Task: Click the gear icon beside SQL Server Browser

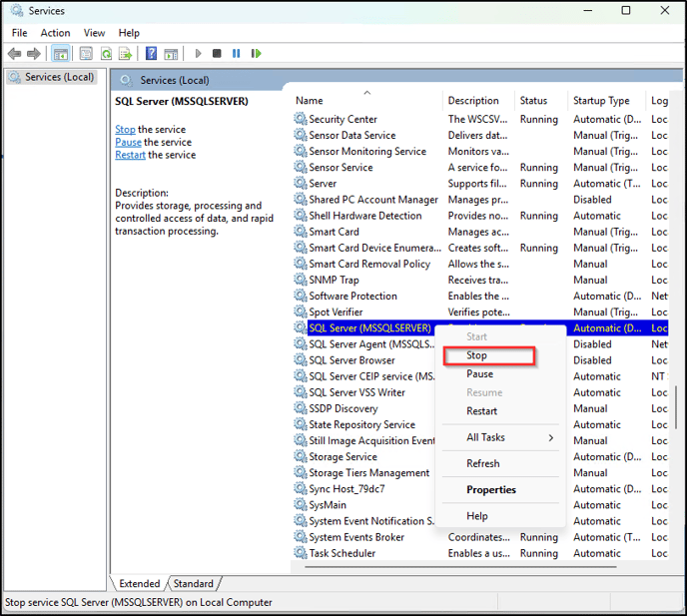Action: pyautogui.click(x=301, y=360)
